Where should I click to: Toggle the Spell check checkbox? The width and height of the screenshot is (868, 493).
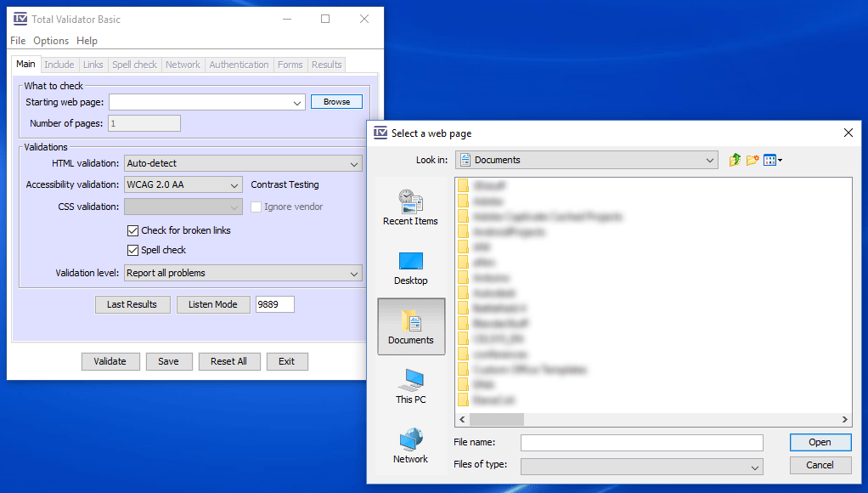132,251
